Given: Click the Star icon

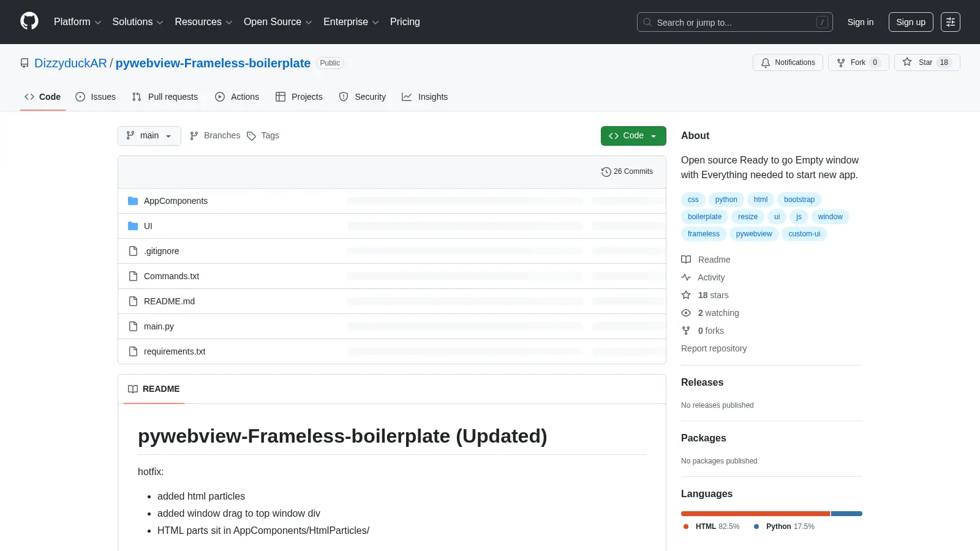Looking at the screenshot, I should tap(907, 62).
